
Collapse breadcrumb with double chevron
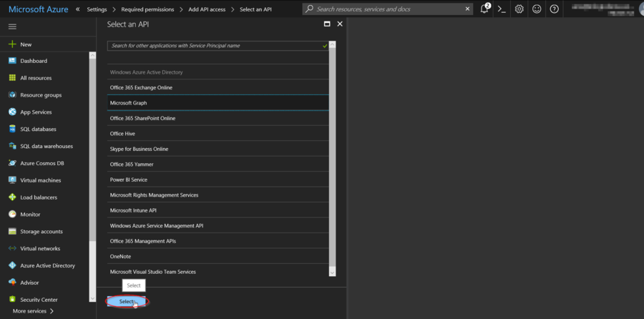point(77,9)
